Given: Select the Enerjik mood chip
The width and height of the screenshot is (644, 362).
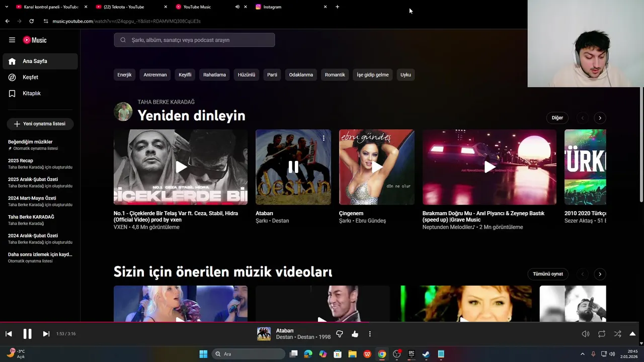Looking at the screenshot, I should [x=124, y=74].
